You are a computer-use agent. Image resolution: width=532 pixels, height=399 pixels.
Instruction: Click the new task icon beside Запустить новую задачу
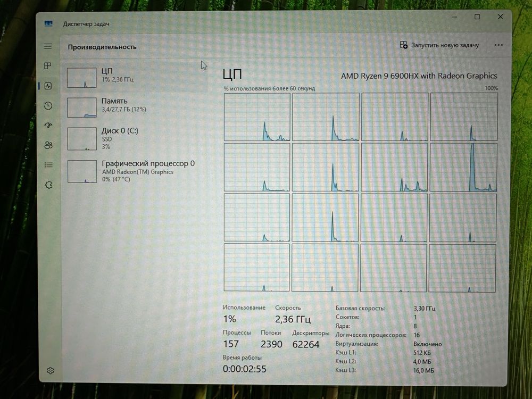[x=403, y=45]
